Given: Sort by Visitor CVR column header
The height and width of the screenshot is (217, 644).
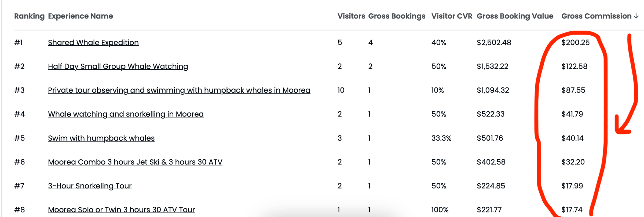Looking at the screenshot, I should (x=452, y=16).
